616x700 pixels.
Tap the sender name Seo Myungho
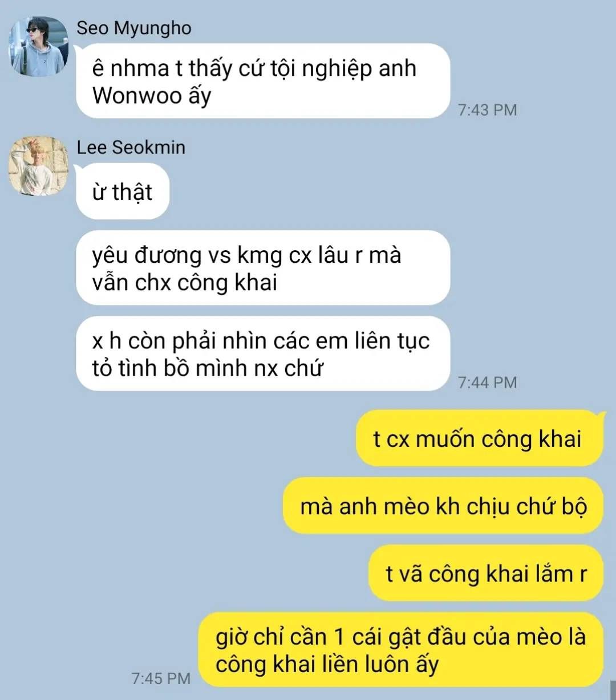click(134, 28)
